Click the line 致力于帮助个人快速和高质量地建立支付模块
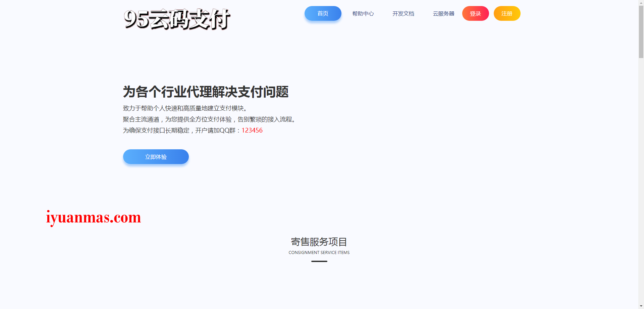This screenshot has width=644, height=309. (x=186, y=108)
